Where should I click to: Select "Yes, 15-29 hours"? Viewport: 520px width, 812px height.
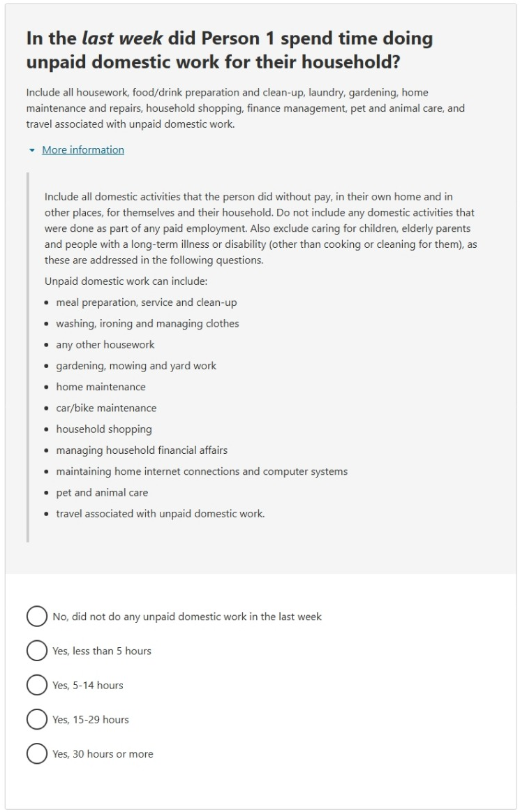click(x=36, y=720)
